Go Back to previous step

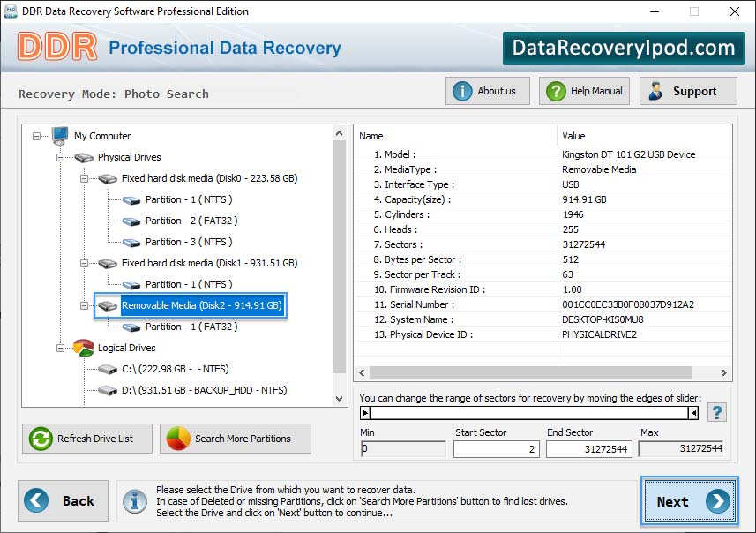pos(64,500)
